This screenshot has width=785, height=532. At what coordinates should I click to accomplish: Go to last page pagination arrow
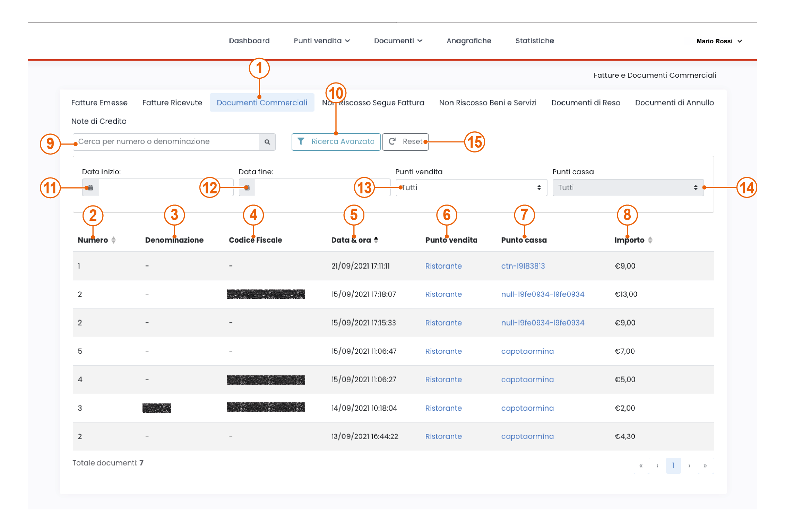pyautogui.click(x=705, y=466)
